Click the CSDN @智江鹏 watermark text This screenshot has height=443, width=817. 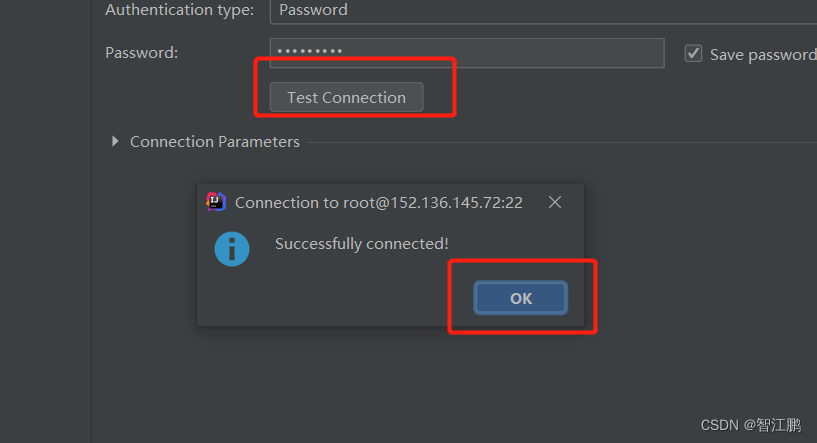(751, 425)
